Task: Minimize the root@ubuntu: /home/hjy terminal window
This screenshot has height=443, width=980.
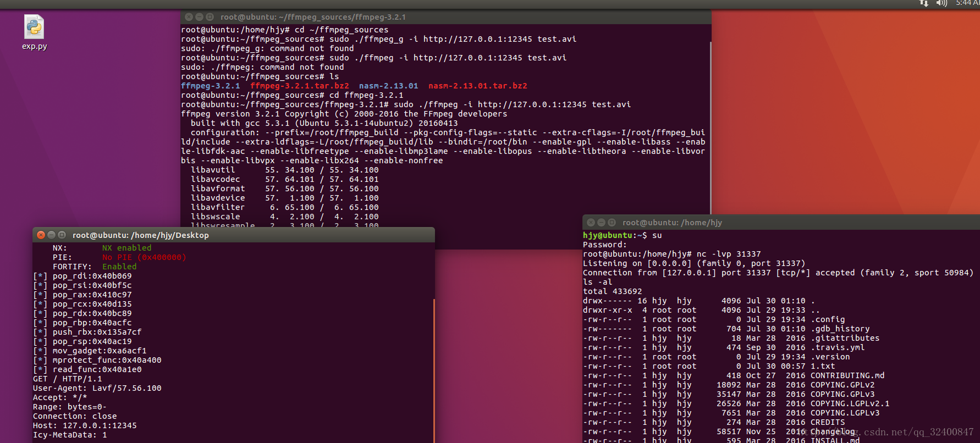Action: pos(601,223)
